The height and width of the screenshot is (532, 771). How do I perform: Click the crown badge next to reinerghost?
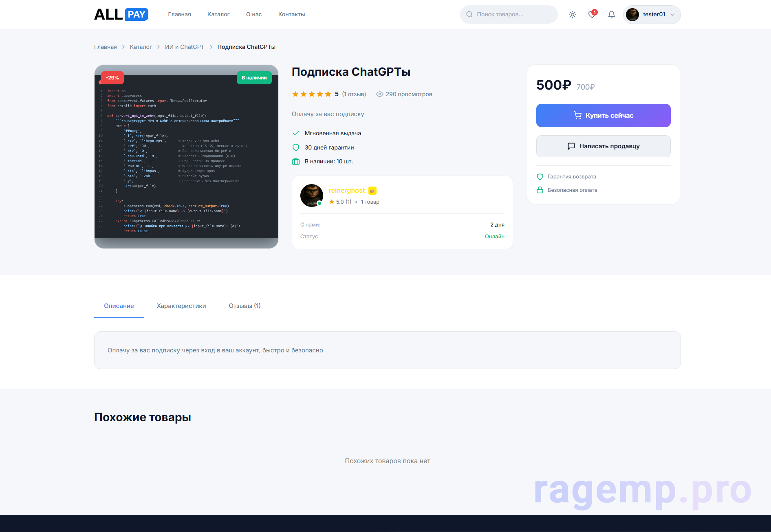372,191
